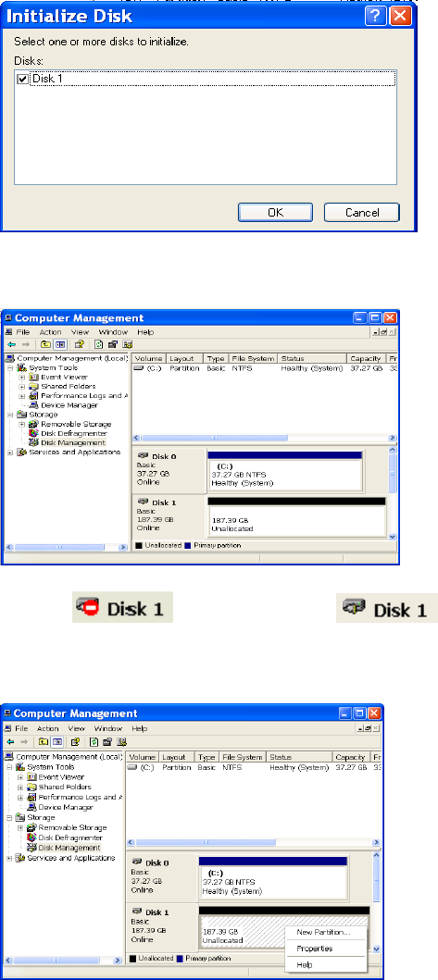Expand Removable Storage in window showing the context menu
The width and height of the screenshot is (438, 980).
(20, 827)
